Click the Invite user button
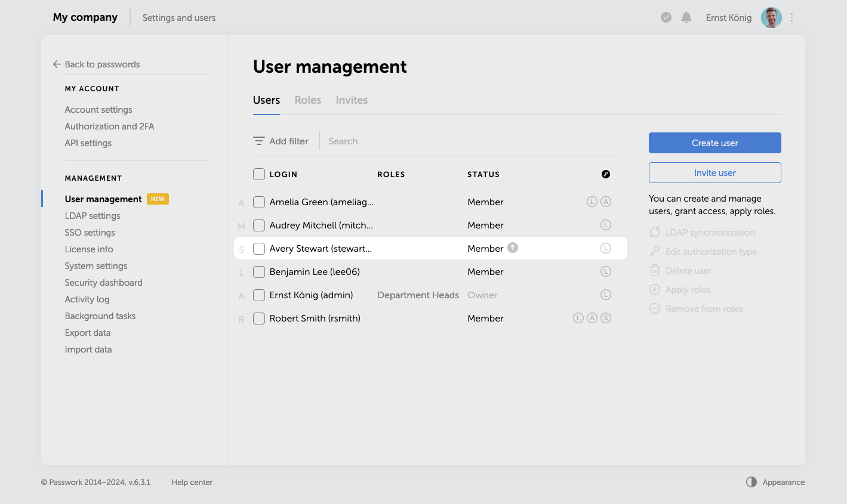This screenshot has height=504, width=847. click(x=714, y=173)
